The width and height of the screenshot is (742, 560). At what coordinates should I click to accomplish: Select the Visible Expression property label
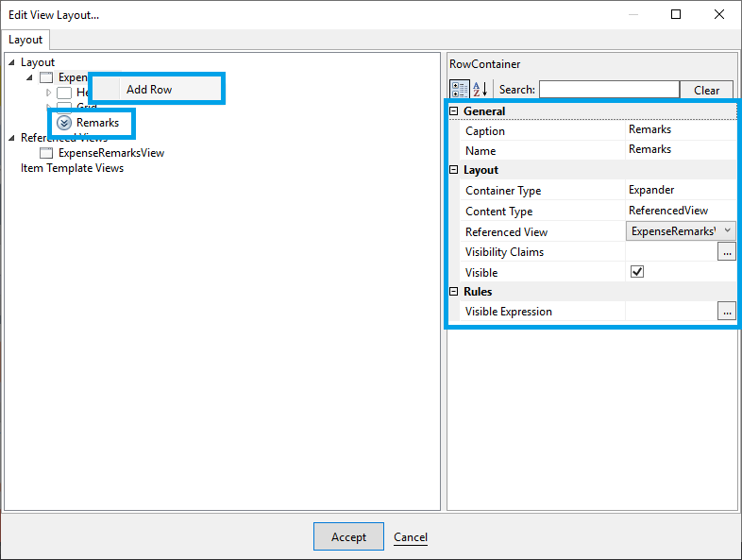tap(508, 312)
